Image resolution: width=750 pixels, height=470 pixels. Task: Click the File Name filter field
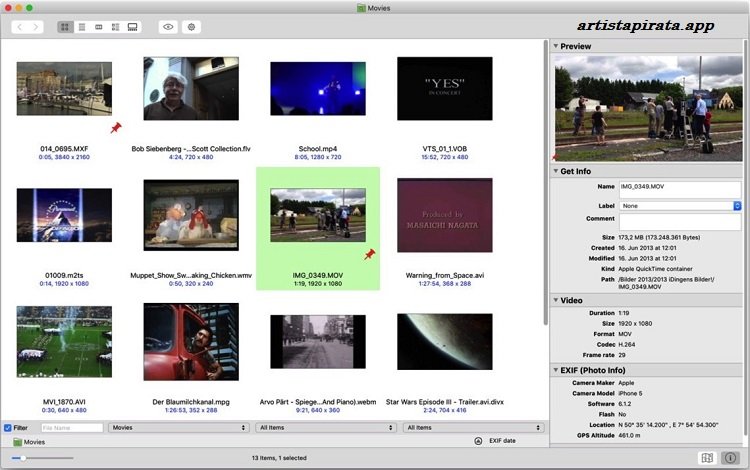point(71,427)
